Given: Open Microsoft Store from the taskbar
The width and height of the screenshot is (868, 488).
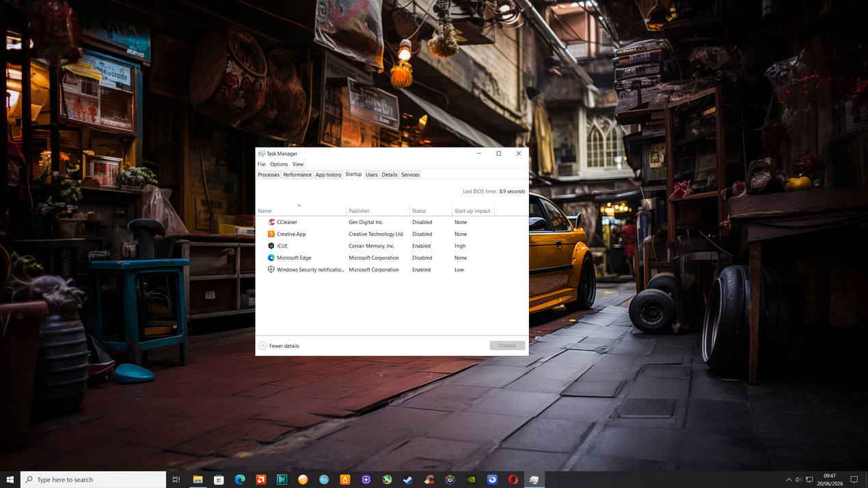Looking at the screenshot, I should (x=219, y=480).
